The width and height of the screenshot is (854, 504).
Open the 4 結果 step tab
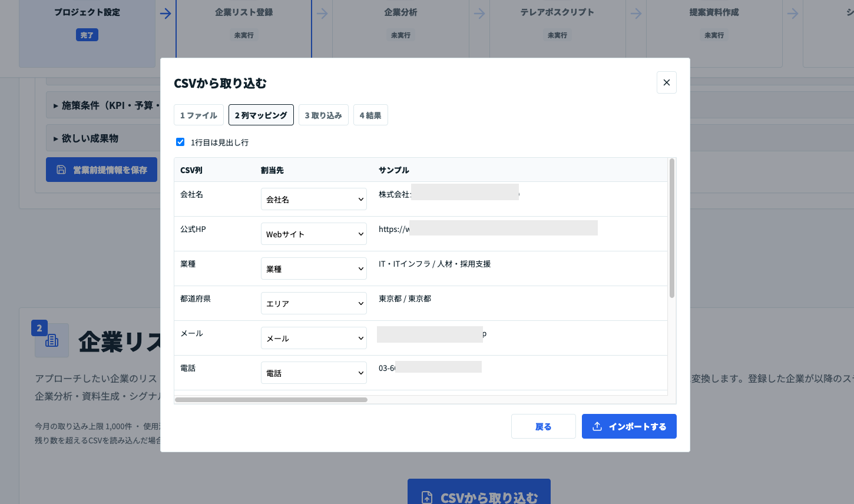point(370,115)
